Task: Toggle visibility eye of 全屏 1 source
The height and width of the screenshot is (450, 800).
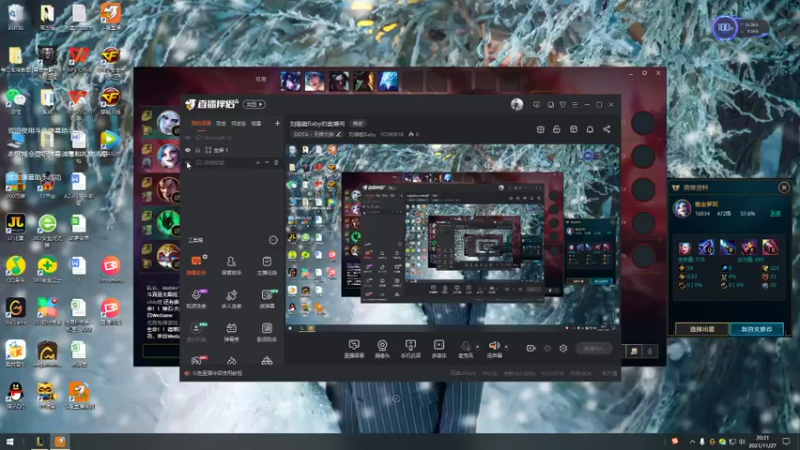Action: point(188,151)
